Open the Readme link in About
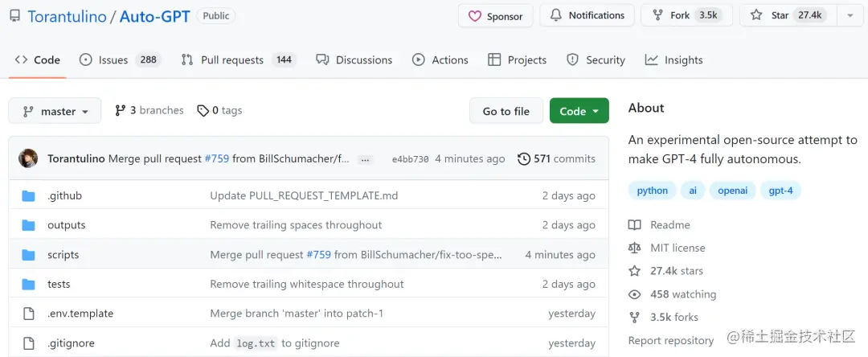This screenshot has height=357, width=868. point(660,224)
